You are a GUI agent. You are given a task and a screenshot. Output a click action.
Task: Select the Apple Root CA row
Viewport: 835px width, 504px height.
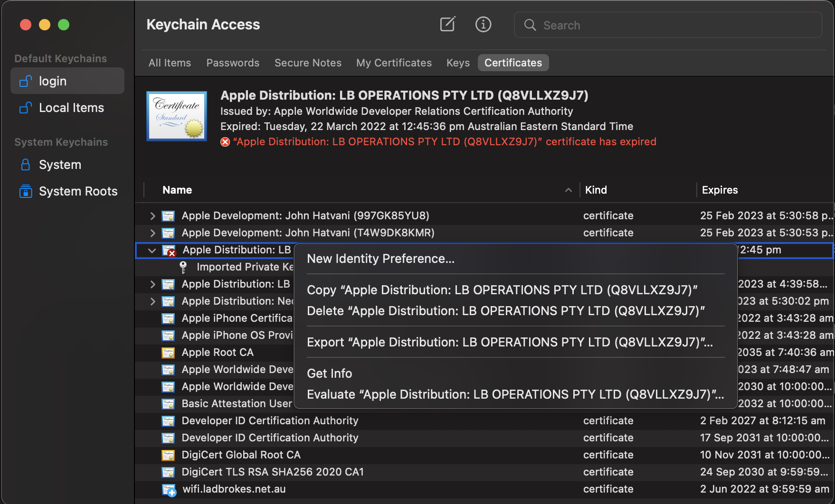pyautogui.click(x=215, y=353)
